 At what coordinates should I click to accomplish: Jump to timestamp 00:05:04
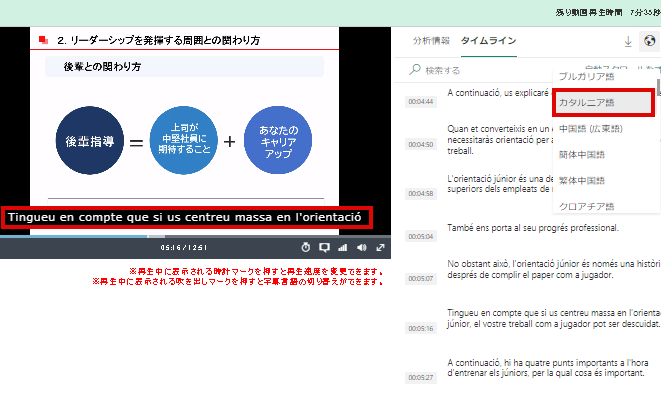click(421, 237)
